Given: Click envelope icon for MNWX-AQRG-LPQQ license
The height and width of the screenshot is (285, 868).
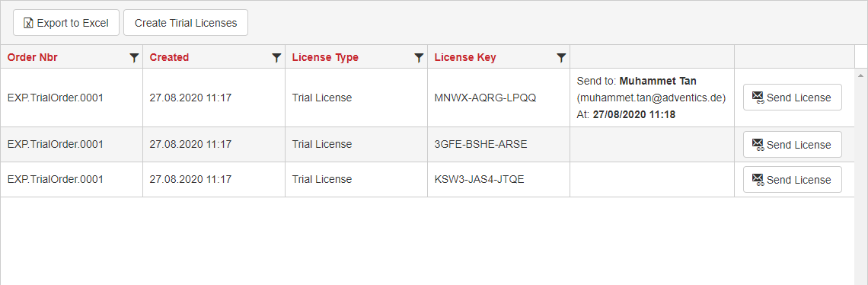Looking at the screenshot, I should point(758,98).
